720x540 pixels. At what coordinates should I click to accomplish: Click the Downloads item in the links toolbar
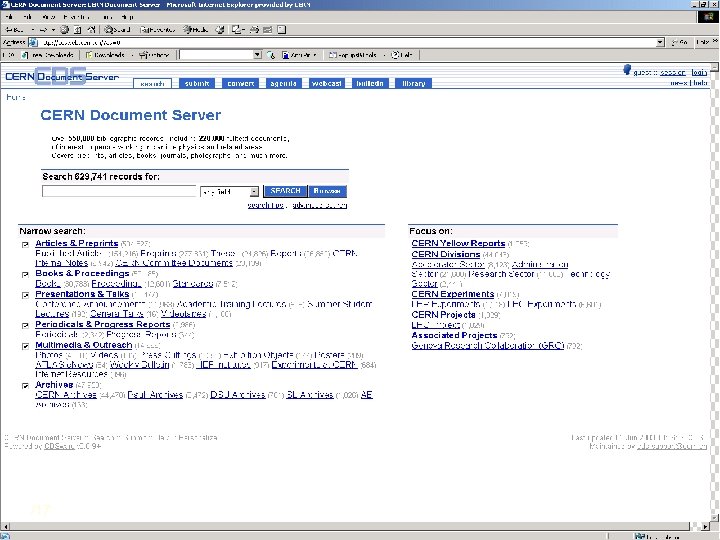click(106, 55)
